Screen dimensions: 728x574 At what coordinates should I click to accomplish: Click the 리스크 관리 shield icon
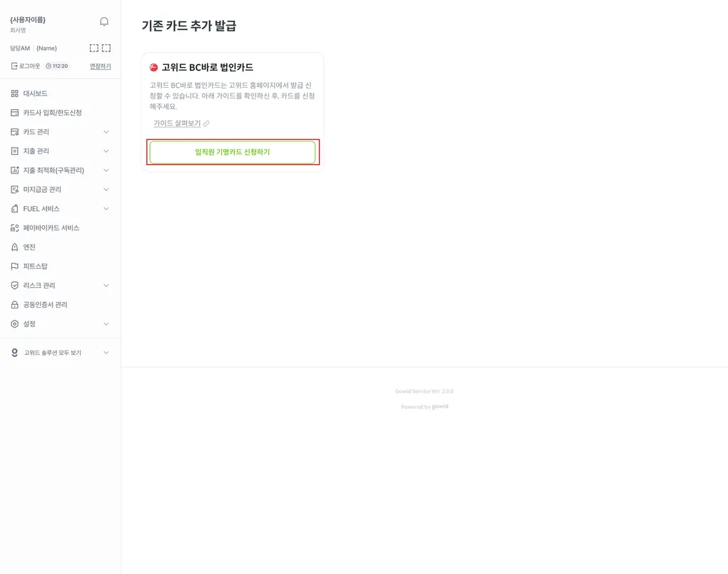coord(15,285)
